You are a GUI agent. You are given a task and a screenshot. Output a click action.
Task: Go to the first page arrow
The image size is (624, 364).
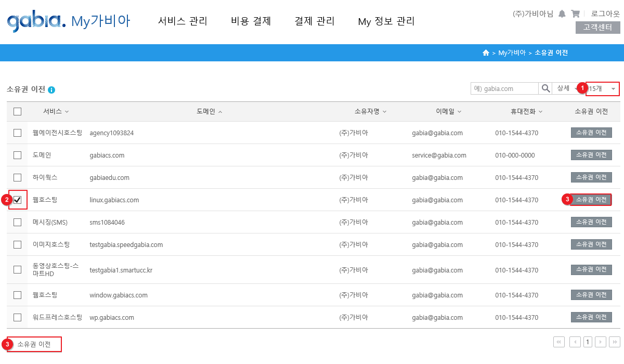560,342
